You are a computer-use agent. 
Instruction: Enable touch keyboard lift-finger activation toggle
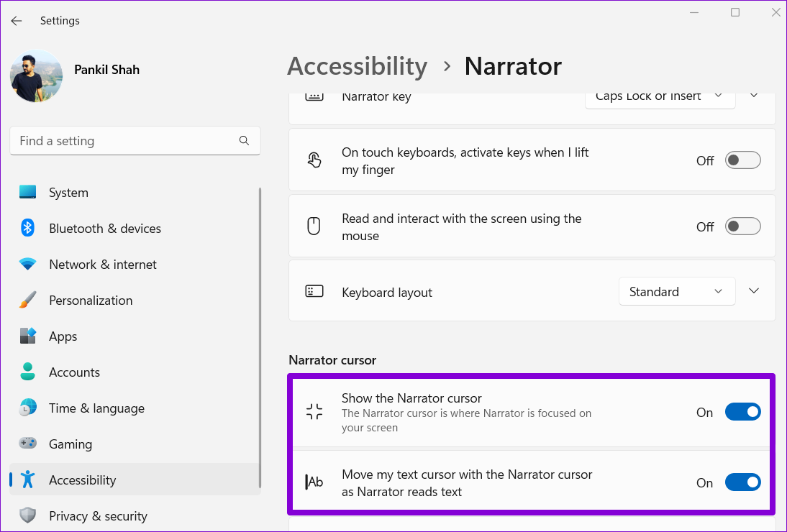(743, 160)
